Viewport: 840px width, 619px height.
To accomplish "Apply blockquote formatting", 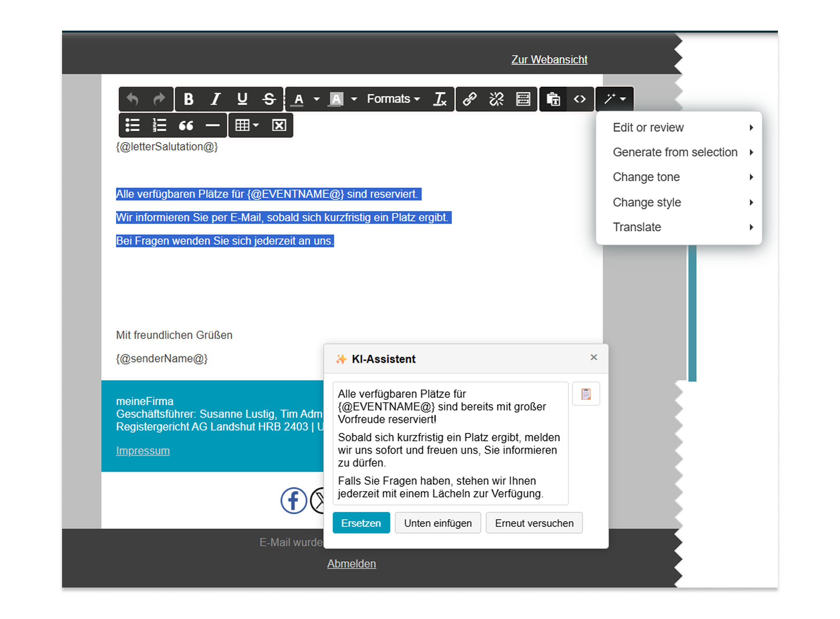I will (x=186, y=125).
